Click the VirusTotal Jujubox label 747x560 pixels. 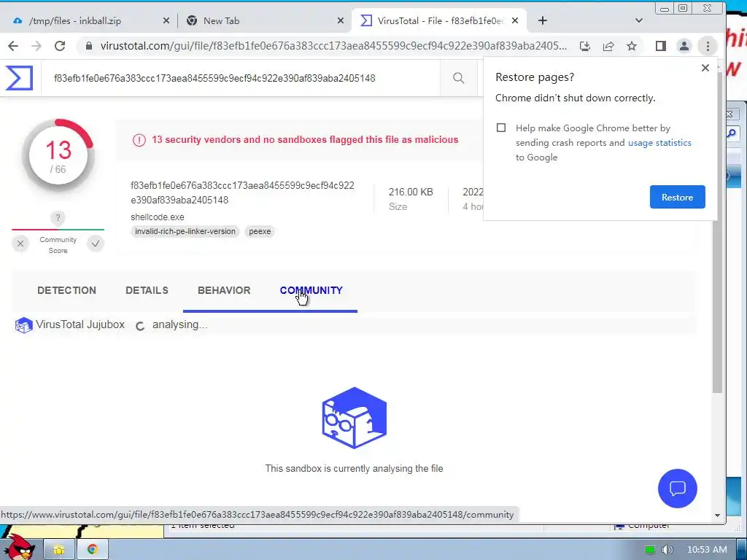80,324
